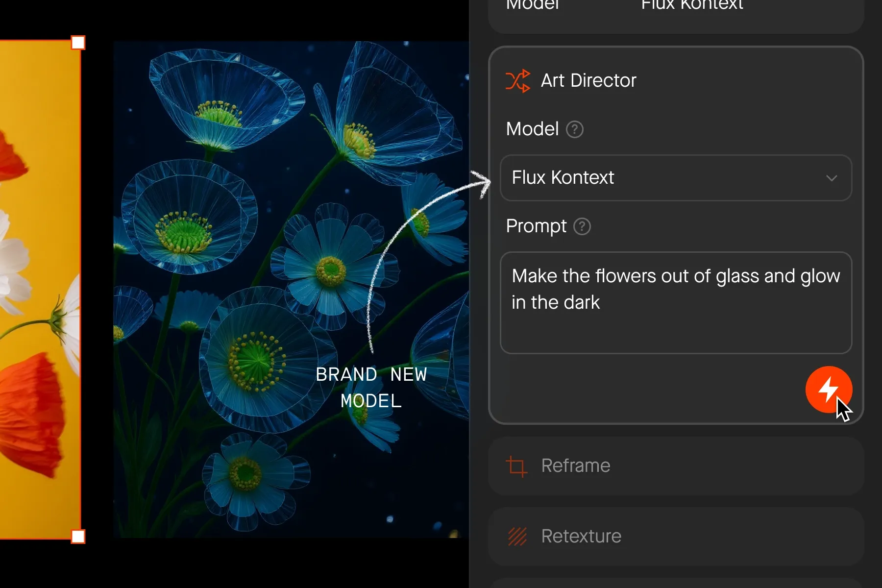This screenshot has width=882, height=588.
Task: Click the Reframe crop icon
Action: (x=516, y=466)
